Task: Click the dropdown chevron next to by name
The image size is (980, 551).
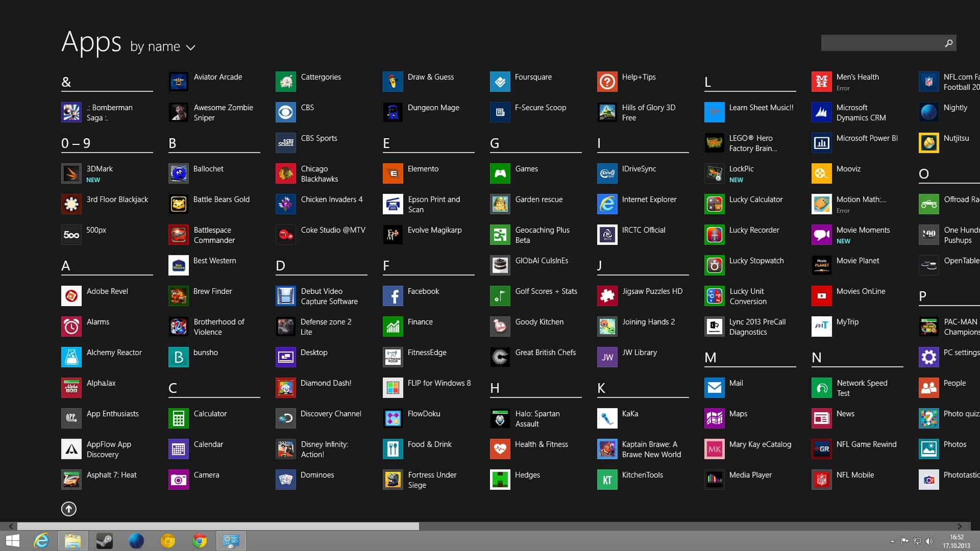Action: (x=191, y=47)
